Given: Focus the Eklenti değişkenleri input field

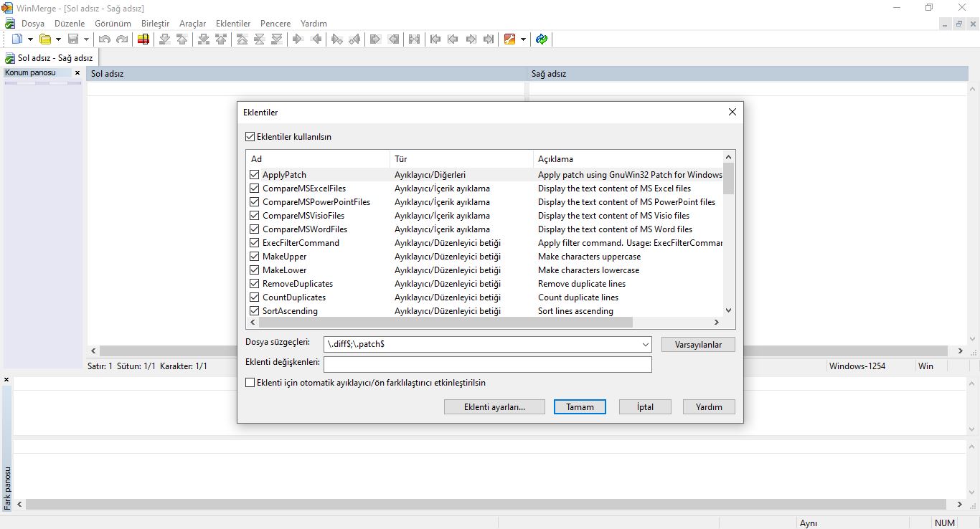Looking at the screenshot, I should (x=488, y=364).
